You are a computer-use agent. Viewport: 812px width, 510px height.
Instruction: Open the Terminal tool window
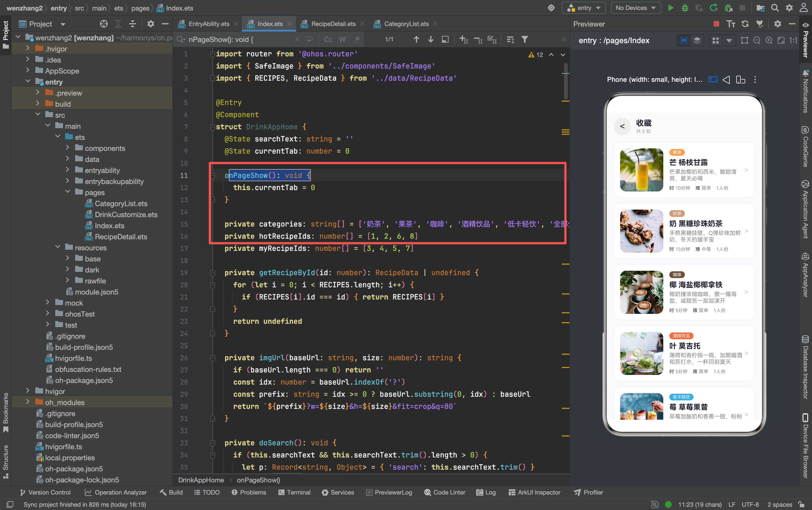click(x=294, y=493)
